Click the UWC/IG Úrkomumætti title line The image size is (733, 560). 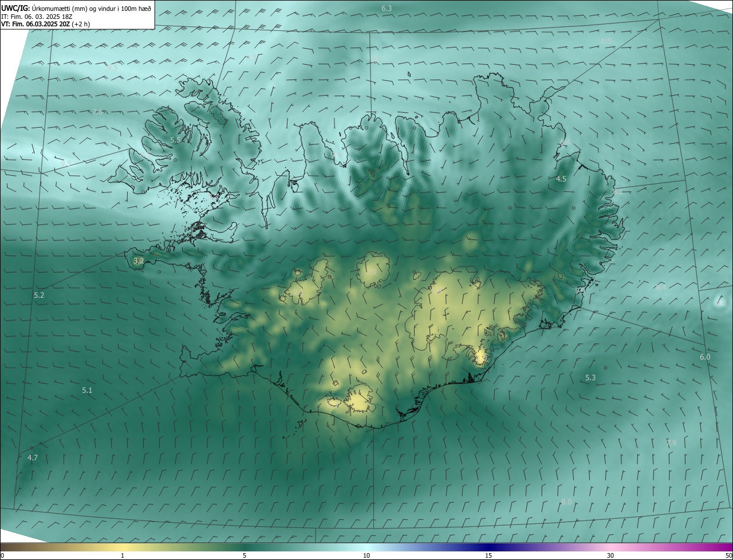click(x=76, y=8)
